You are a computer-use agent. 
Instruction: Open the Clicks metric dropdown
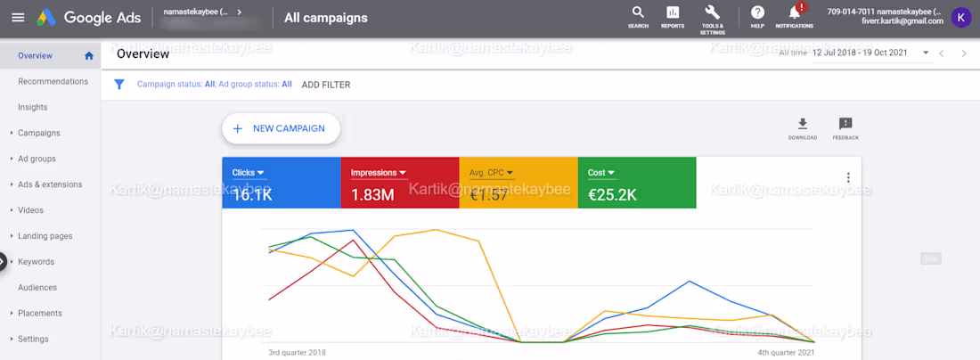coord(249,173)
